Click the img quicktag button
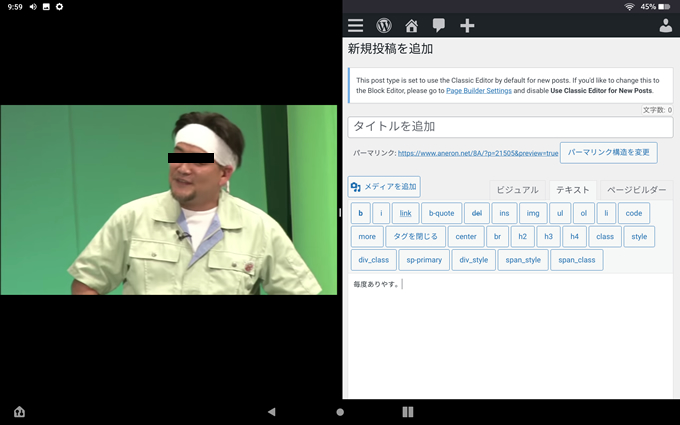 tap(533, 213)
